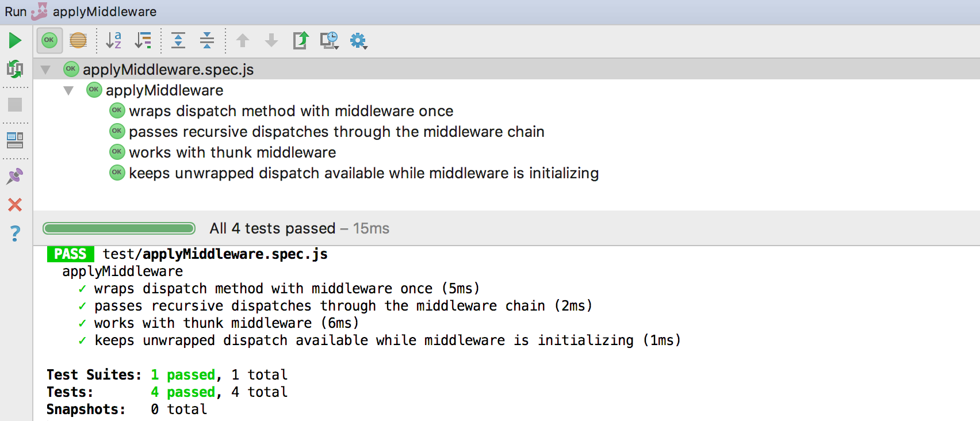Export test results

(x=301, y=40)
